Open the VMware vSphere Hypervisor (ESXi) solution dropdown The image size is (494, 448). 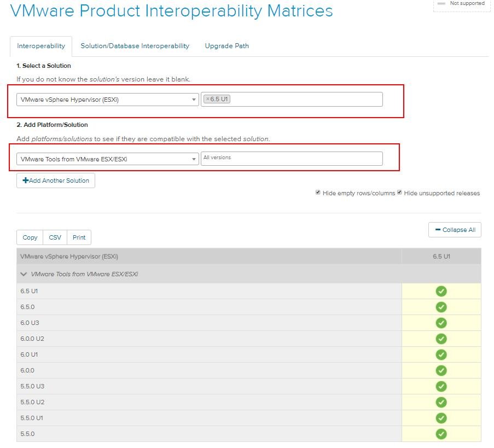(107, 100)
